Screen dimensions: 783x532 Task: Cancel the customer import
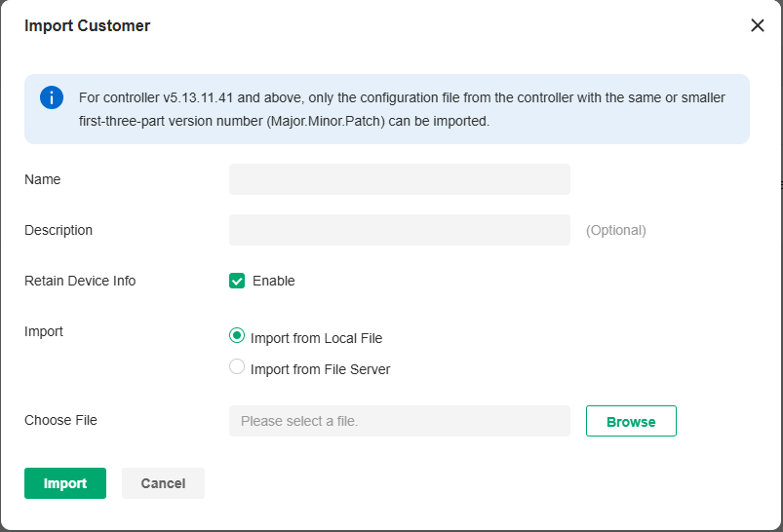(x=163, y=483)
